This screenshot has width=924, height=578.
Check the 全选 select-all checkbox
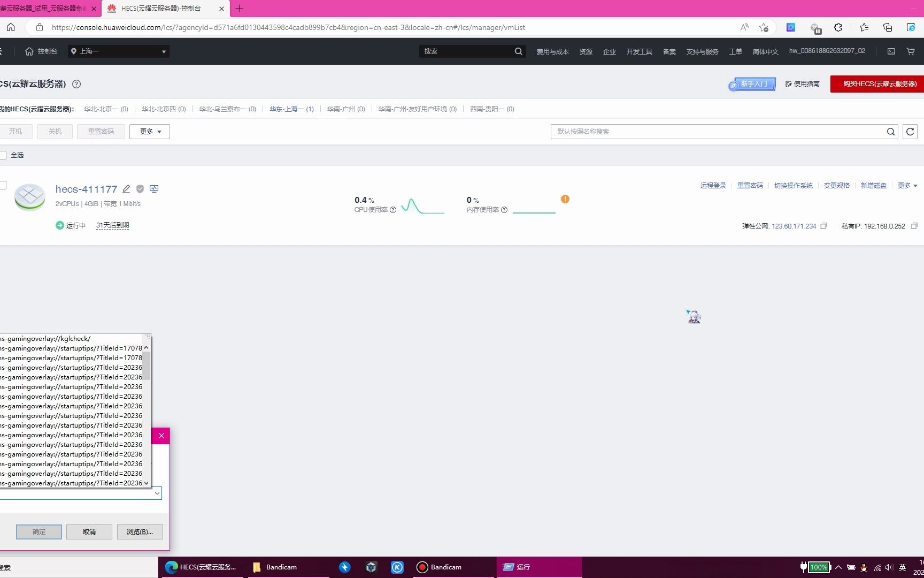tap(4, 155)
